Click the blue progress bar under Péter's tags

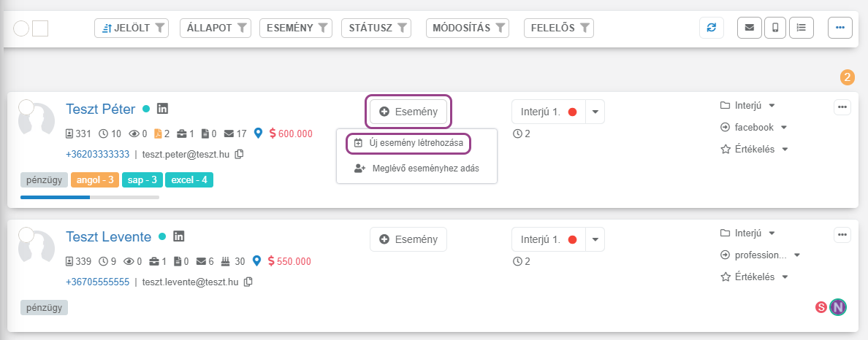click(x=56, y=197)
